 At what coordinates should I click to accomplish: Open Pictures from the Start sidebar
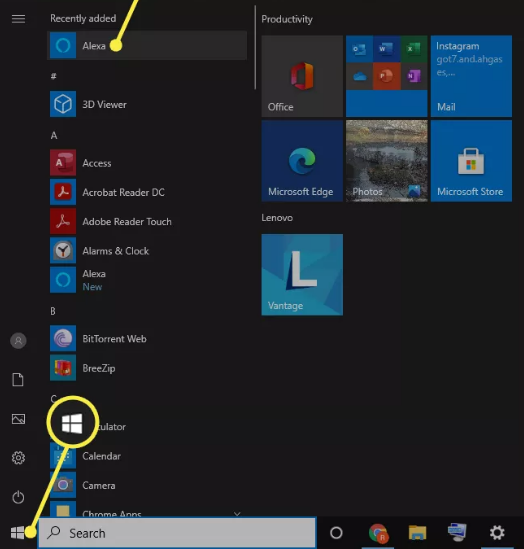(18, 419)
